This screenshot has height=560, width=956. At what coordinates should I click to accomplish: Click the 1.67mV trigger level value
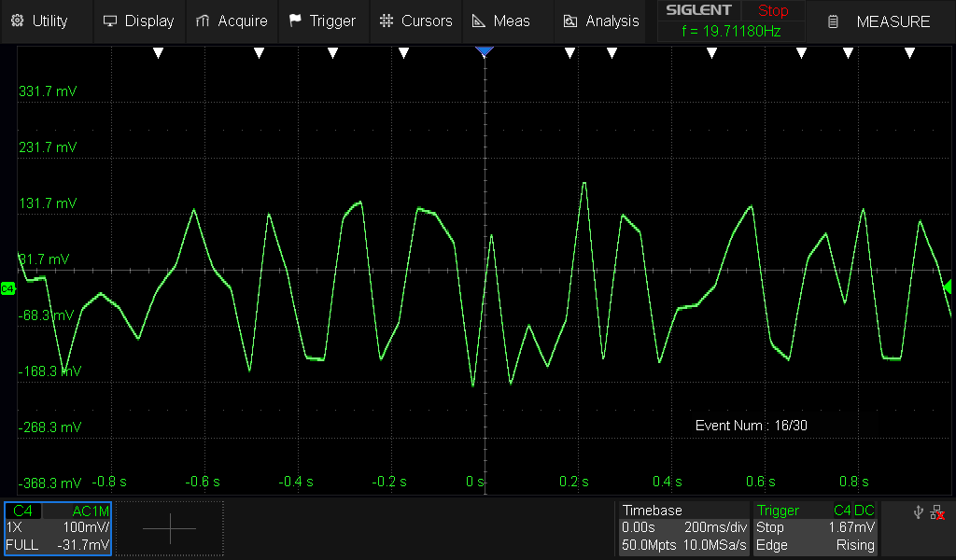pos(851,527)
